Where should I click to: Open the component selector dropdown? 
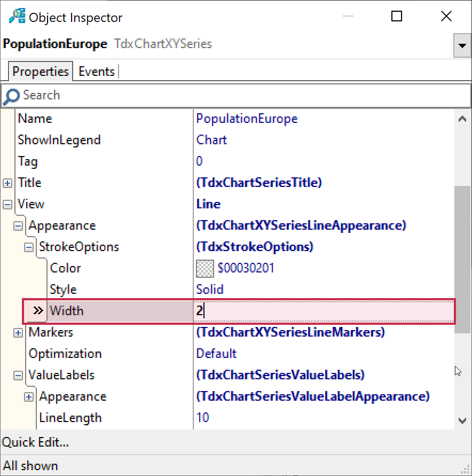tap(461, 46)
